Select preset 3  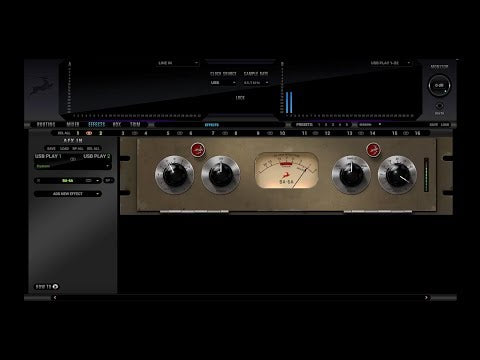pos(333,125)
